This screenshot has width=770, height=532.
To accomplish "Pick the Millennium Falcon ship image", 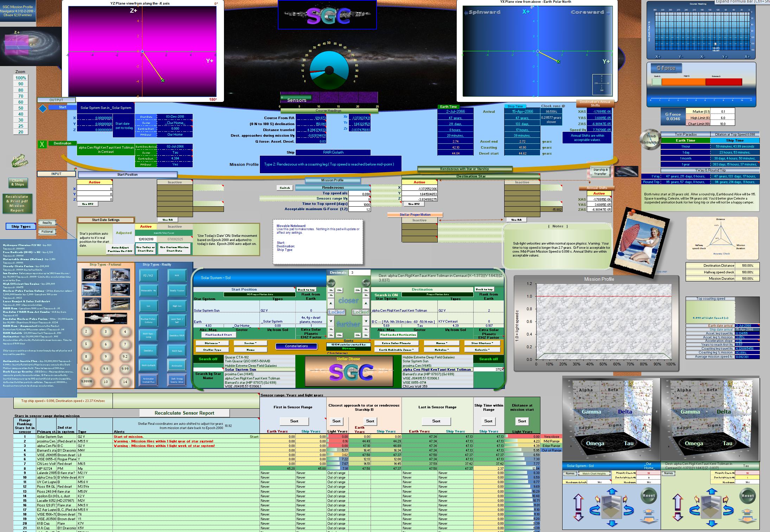I will 91,304.
